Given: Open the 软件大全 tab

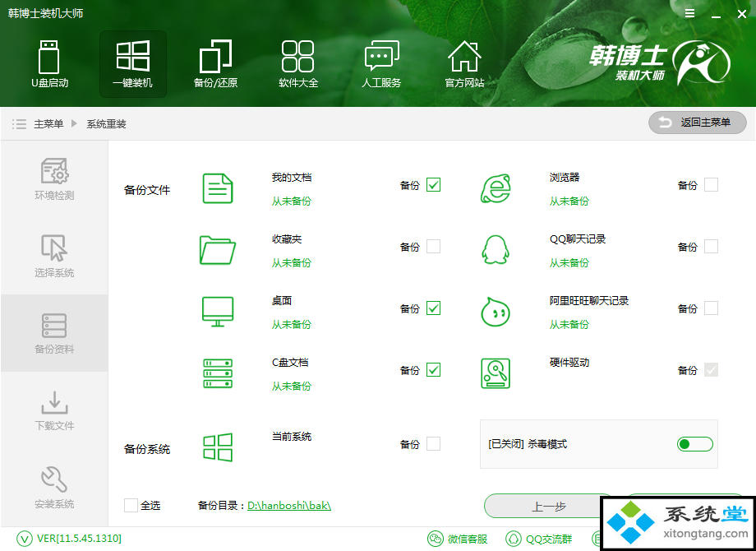Looking at the screenshot, I should 298,64.
